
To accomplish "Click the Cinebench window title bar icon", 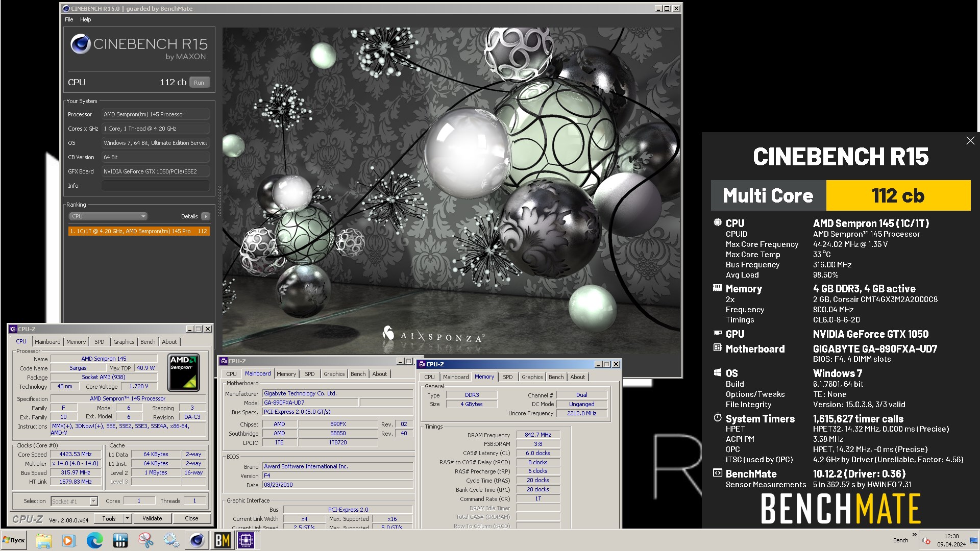I will click(66, 9).
